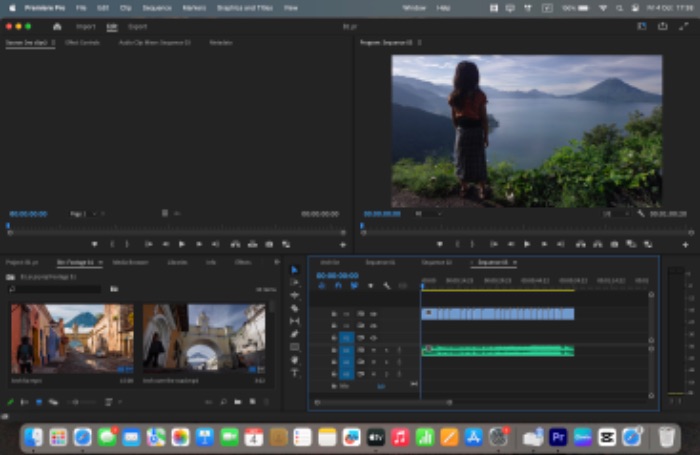700x455 pixels.
Task: Click the Extract button in Program monitor
Action: click(x=598, y=244)
